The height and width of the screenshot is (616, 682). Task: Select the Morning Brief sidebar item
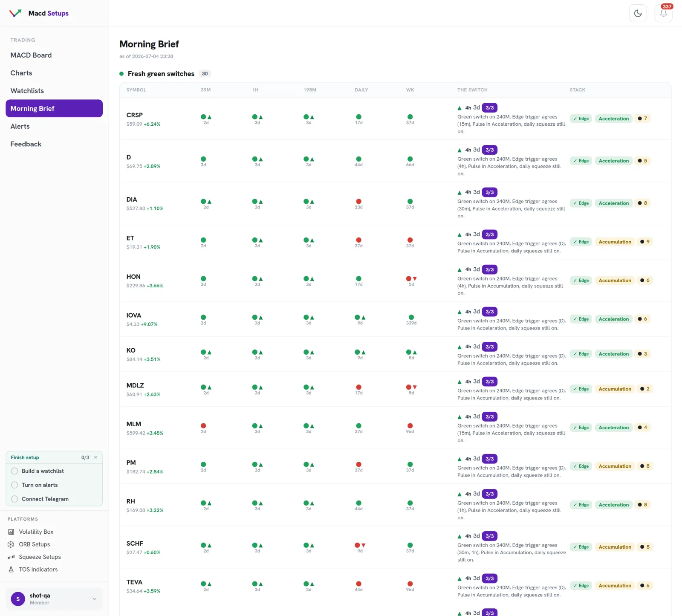pos(54,108)
